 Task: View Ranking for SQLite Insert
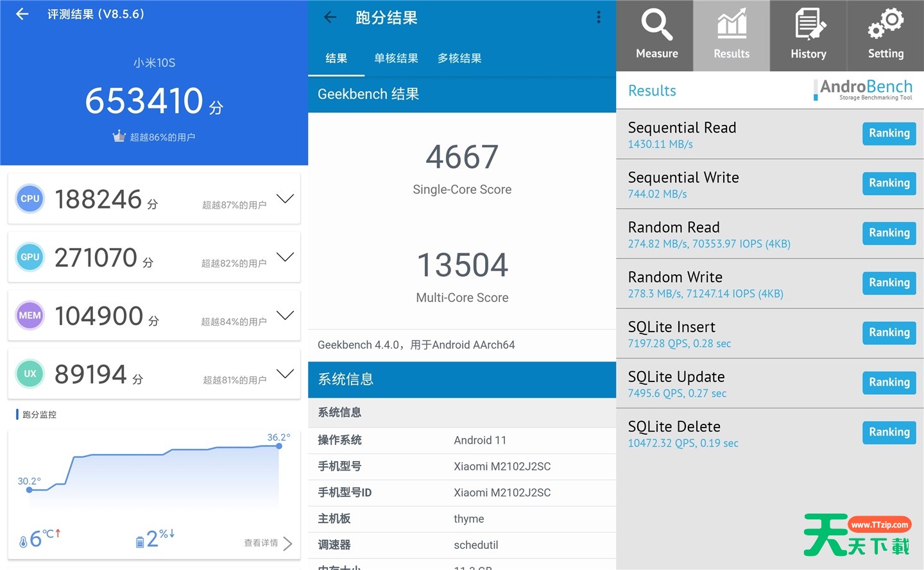click(x=889, y=333)
